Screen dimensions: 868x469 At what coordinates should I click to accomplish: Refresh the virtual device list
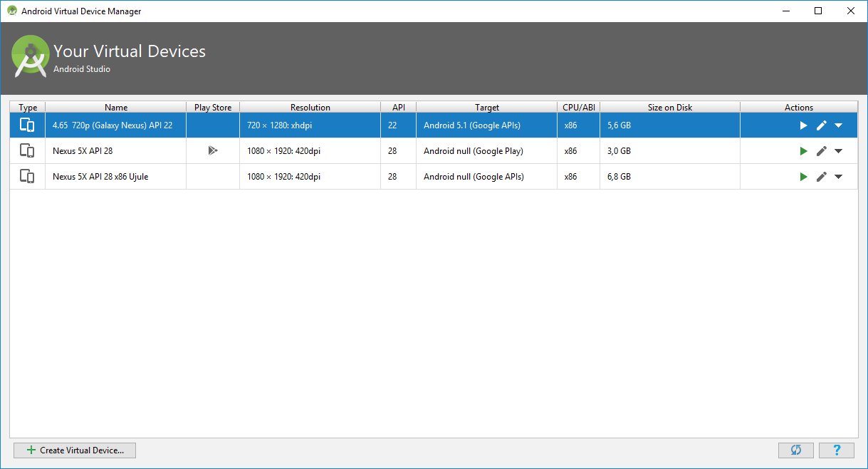(796, 450)
